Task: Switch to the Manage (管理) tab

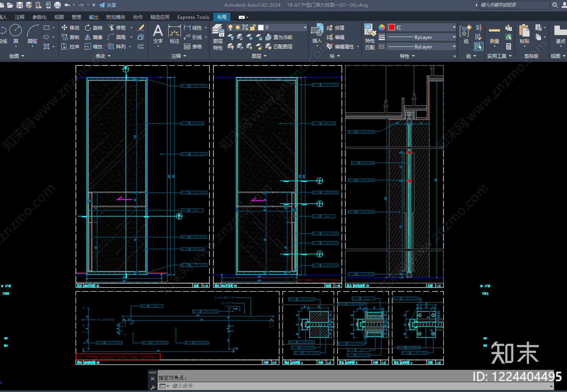Action: point(76,17)
